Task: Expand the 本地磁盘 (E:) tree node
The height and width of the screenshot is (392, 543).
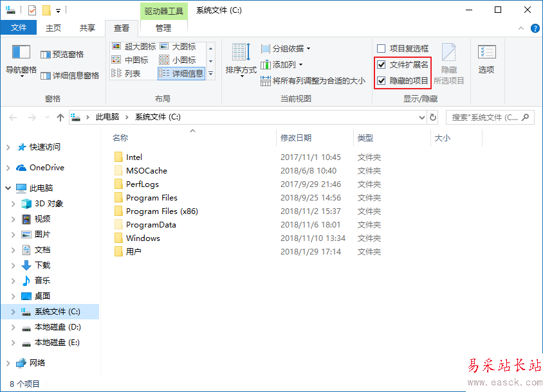Action: [x=13, y=343]
